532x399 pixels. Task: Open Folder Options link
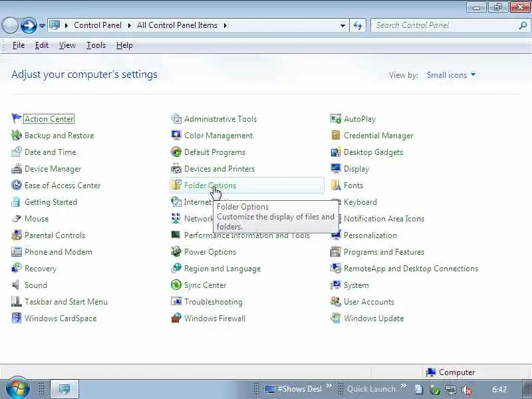pyautogui.click(x=210, y=186)
